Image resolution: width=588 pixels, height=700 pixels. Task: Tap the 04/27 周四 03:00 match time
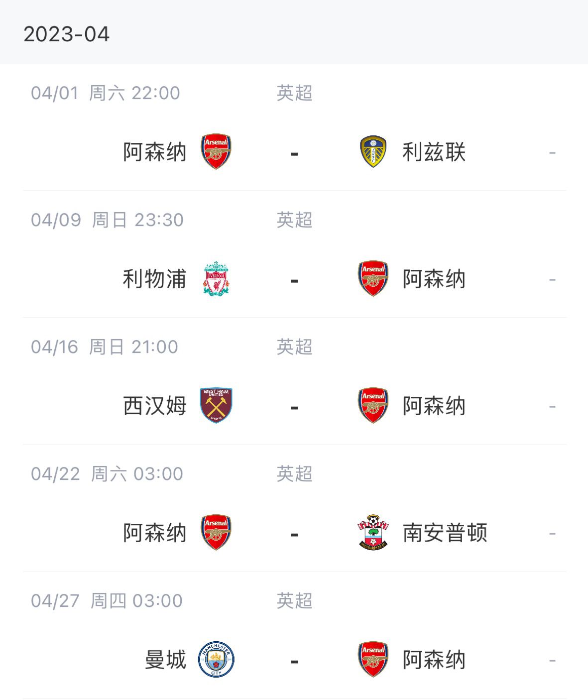pyautogui.click(x=107, y=601)
